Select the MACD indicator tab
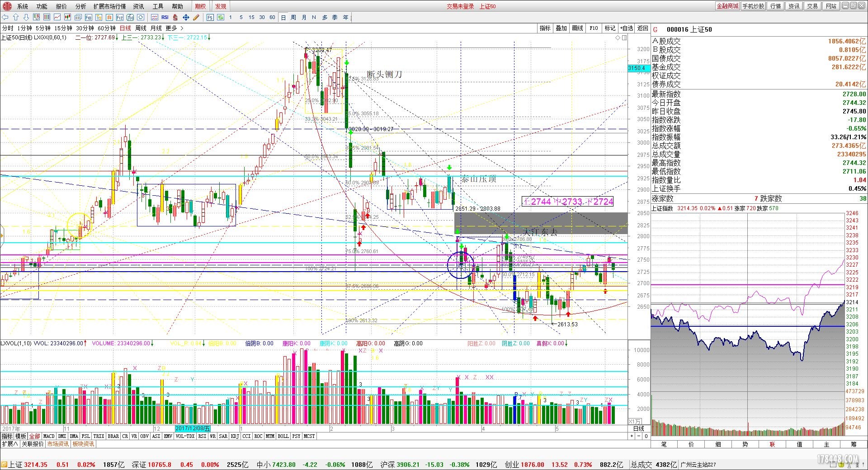868x470 pixels. 49,436
